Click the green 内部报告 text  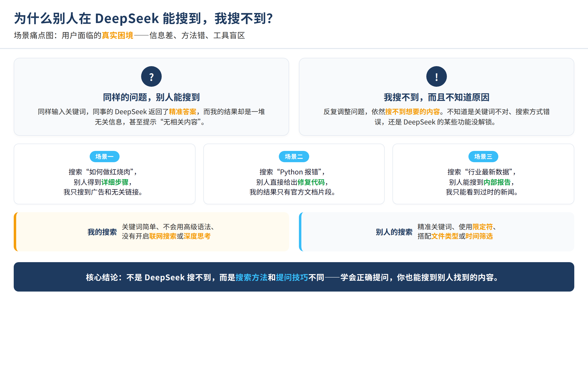pos(497,182)
